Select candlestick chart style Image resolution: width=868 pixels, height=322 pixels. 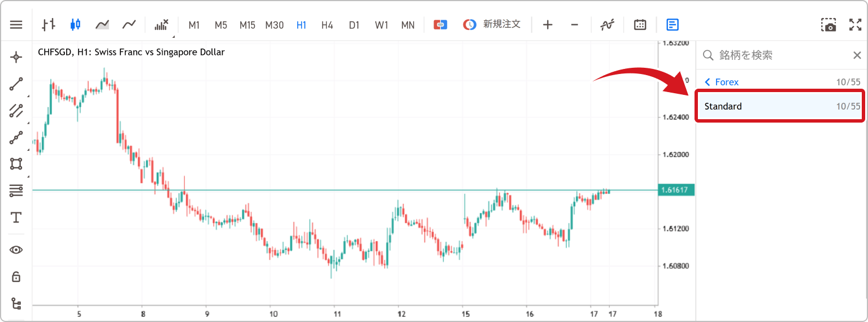[75, 24]
